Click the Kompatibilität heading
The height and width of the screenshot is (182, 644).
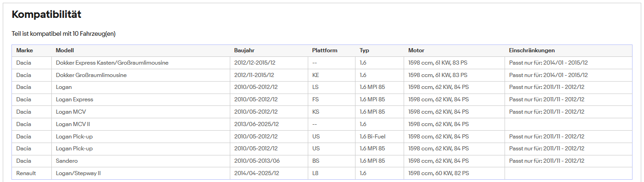coord(46,15)
